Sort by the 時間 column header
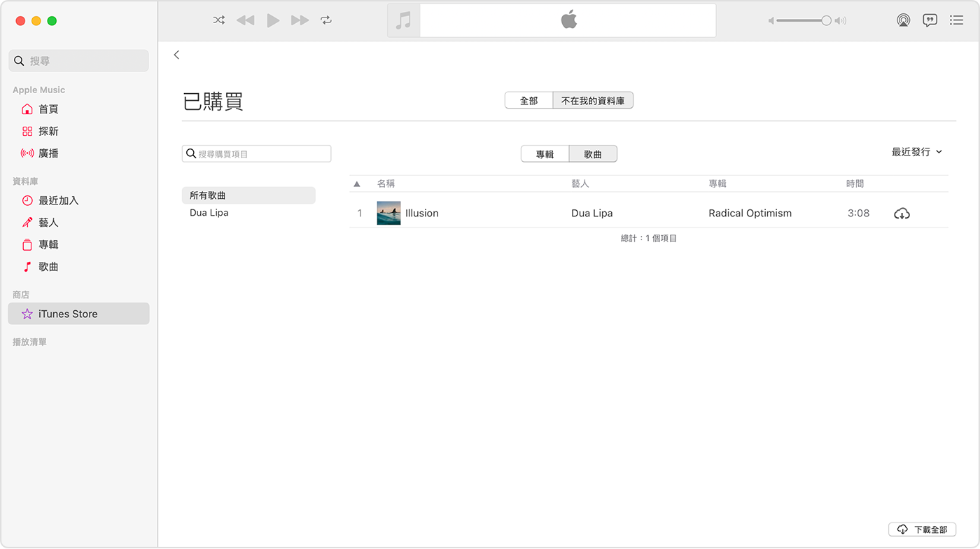 coord(855,183)
